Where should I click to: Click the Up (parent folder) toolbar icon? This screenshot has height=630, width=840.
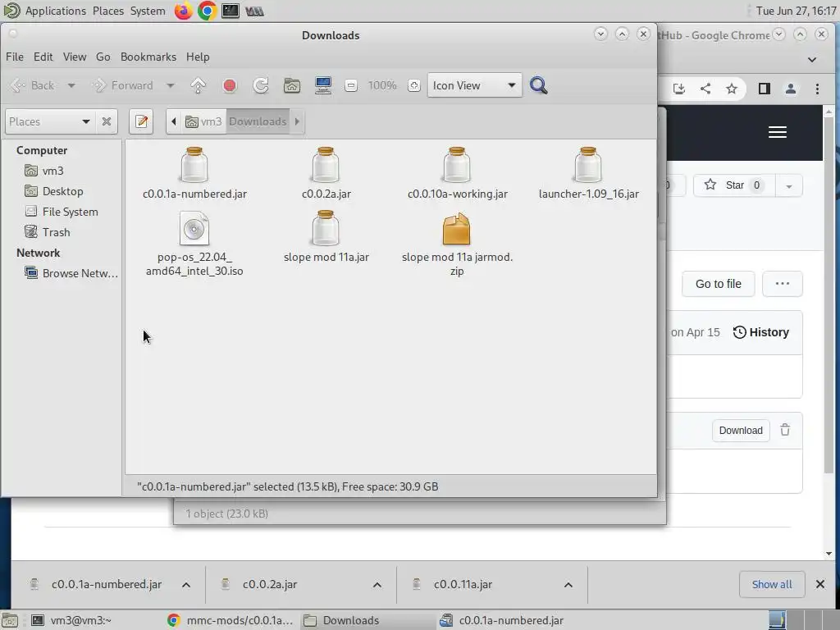pos(199,85)
